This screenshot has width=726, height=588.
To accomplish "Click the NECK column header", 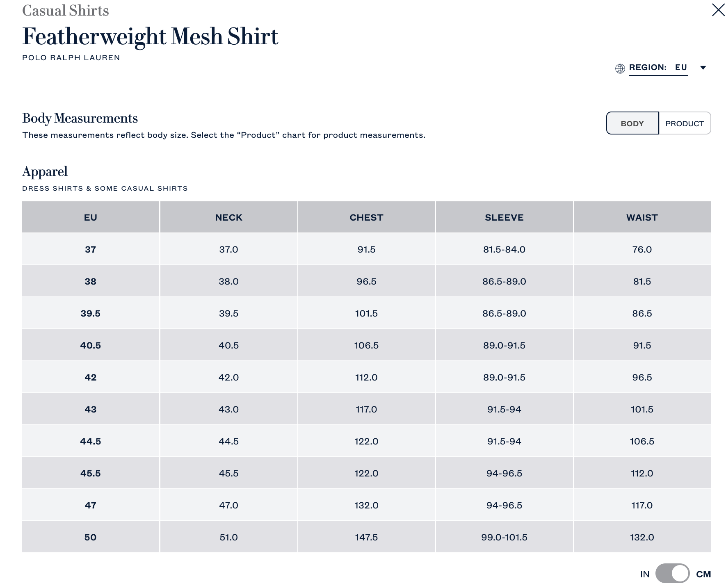I will (228, 217).
